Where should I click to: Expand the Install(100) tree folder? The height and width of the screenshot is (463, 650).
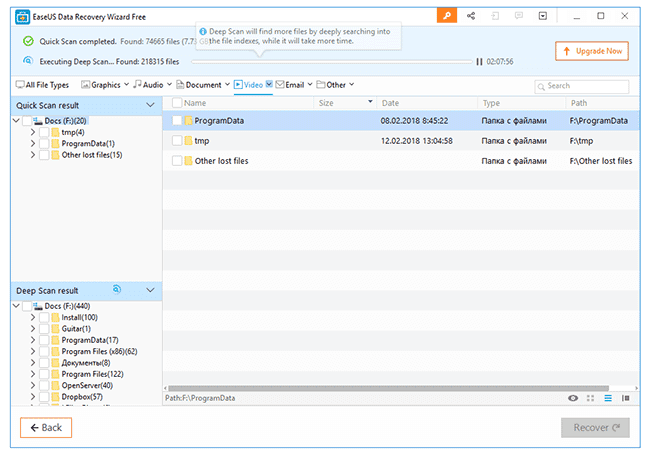33,318
